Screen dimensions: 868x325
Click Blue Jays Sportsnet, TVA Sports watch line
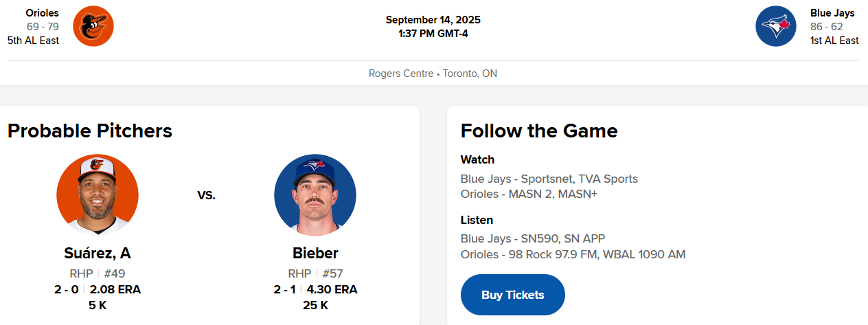pos(549,179)
